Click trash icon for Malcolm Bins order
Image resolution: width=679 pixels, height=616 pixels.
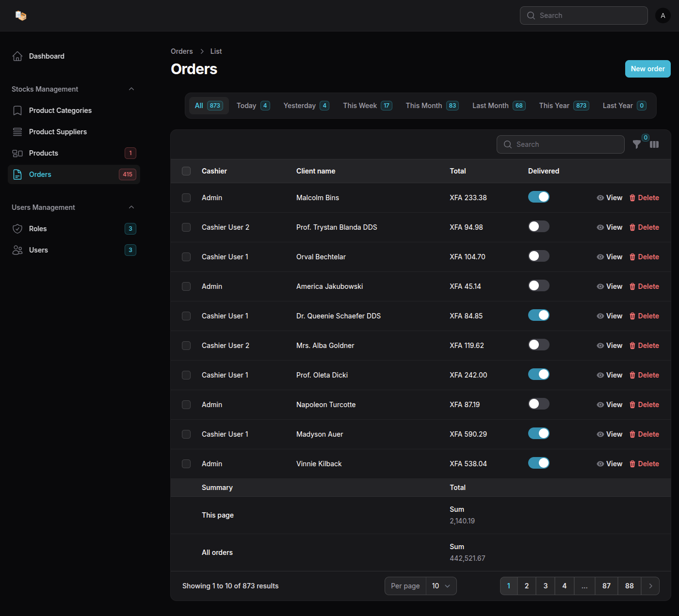pyautogui.click(x=632, y=198)
